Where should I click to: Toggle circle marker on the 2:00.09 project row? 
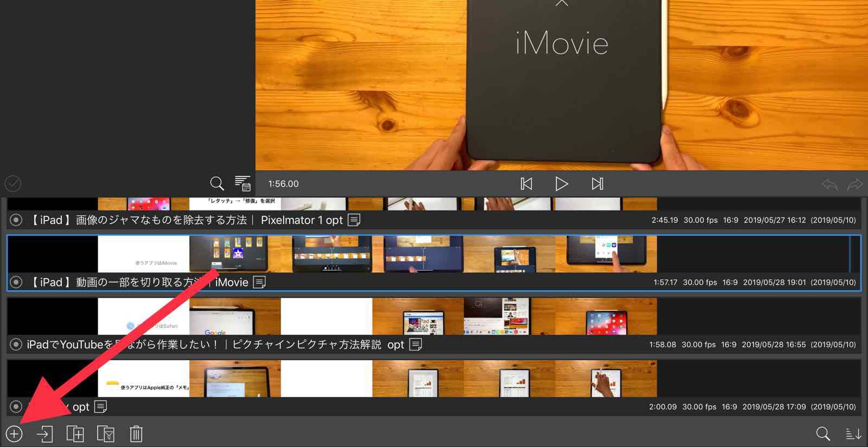[16, 406]
